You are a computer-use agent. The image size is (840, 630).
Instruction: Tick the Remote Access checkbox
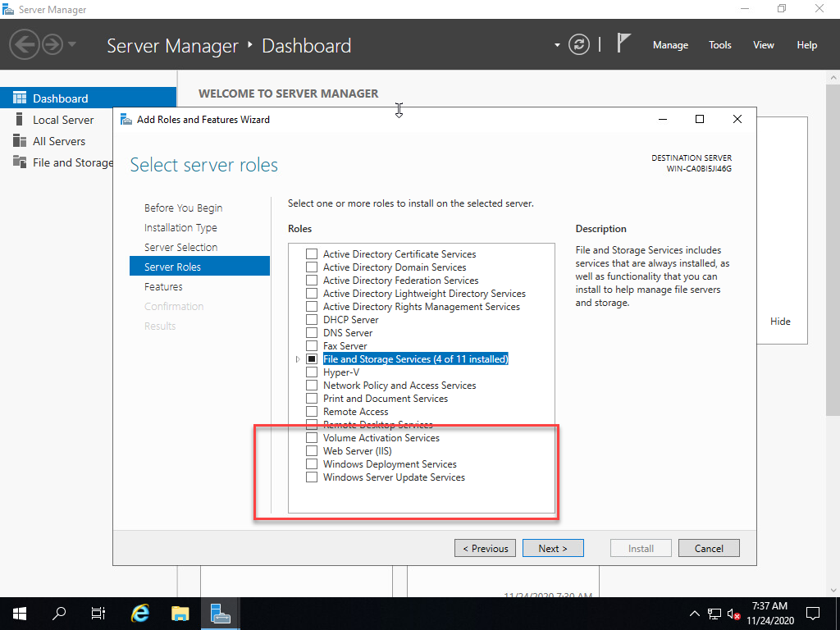click(311, 412)
